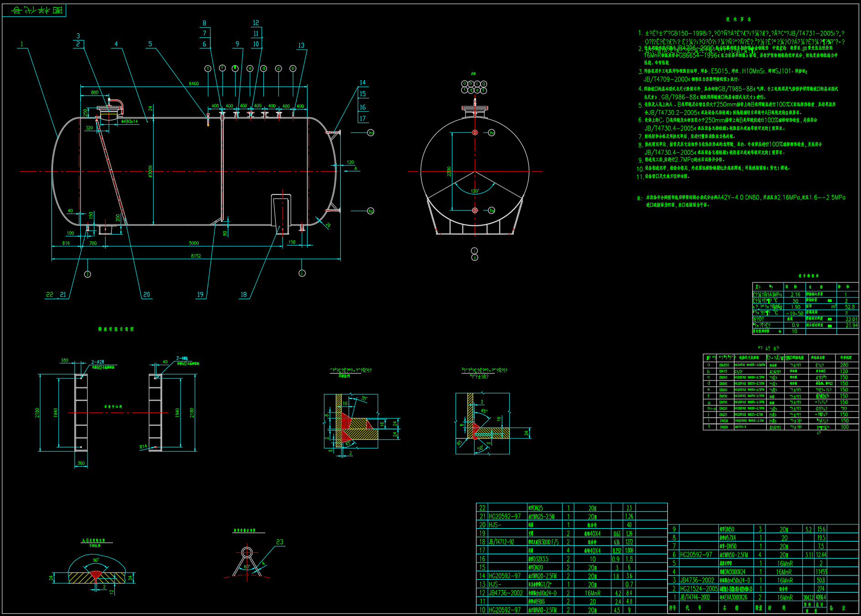This screenshot has width=861, height=616.
Task: Select the 8152 overall length dimension
Action: coord(196,256)
